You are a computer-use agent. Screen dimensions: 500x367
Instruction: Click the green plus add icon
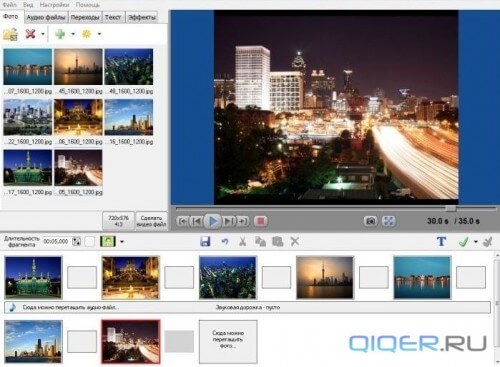tap(60, 34)
